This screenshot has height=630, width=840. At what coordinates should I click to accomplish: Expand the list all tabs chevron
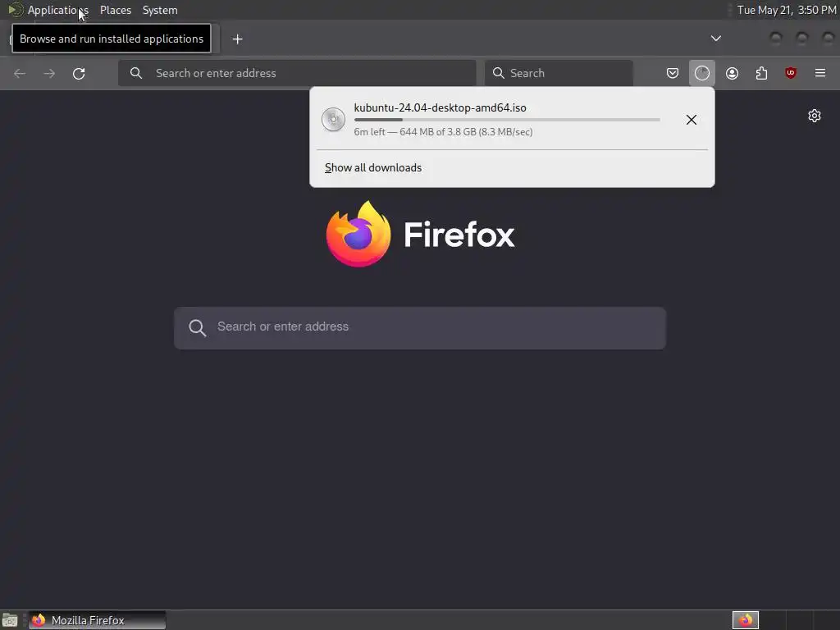click(715, 39)
